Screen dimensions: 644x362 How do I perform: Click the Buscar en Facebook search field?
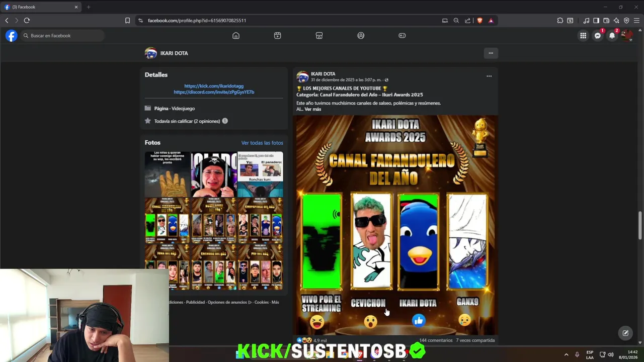[x=63, y=36]
